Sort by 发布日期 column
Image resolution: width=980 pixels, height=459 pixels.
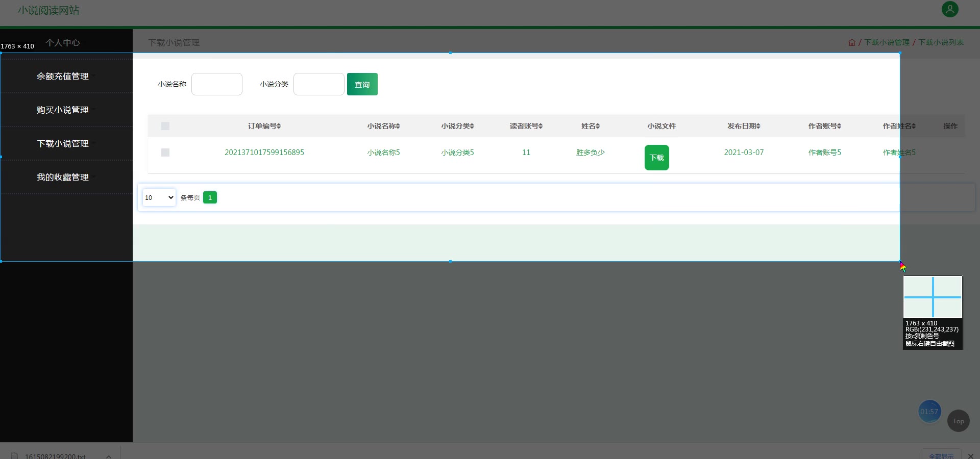[744, 126]
